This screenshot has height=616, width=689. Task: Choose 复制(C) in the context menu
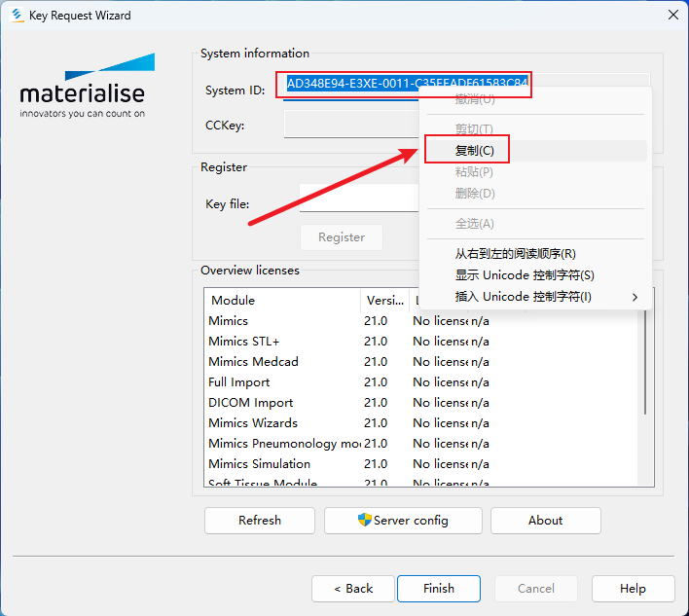[x=536, y=151]
